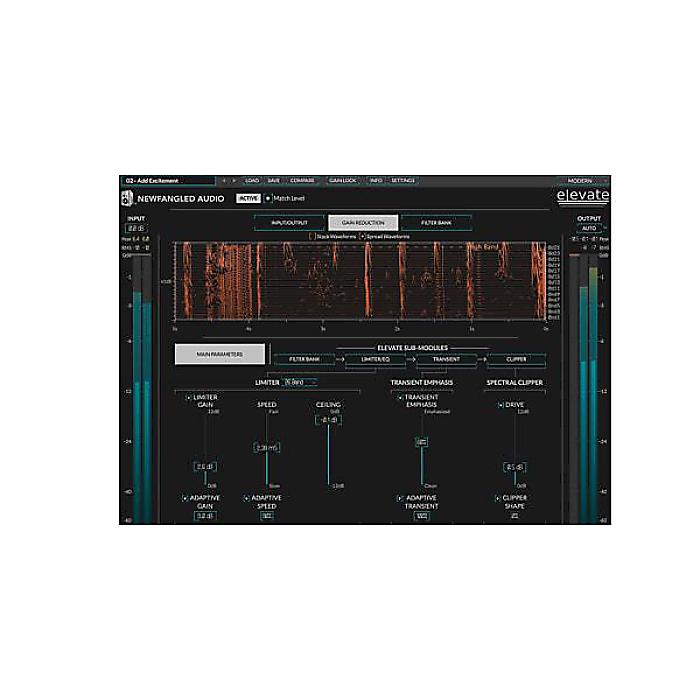Click the Main Parameters button

click(220, 353)
